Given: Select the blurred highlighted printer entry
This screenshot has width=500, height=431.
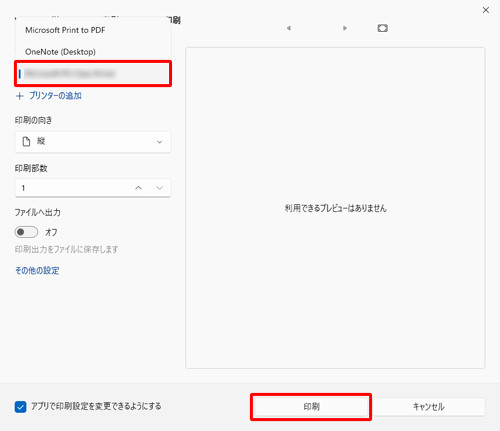Looking at the screenshot, I should pyautogui.click(x=93, y=73).
